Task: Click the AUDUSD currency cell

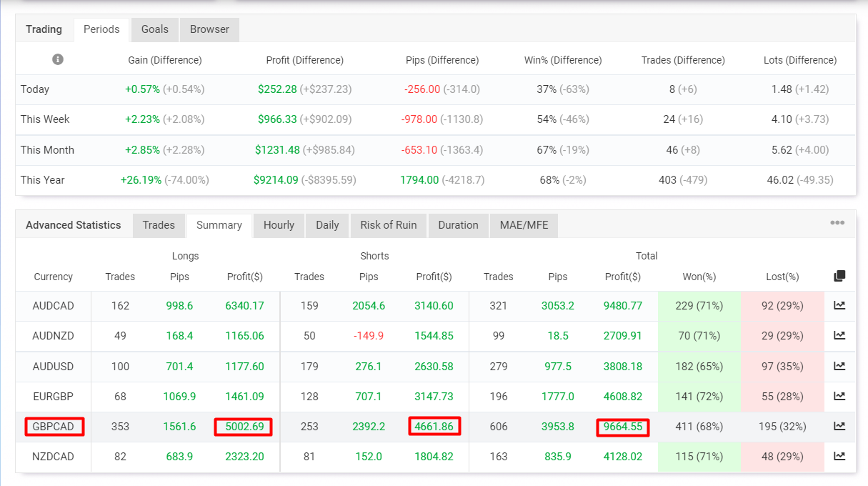Action: pyautogui.click(x=54, y=367)
